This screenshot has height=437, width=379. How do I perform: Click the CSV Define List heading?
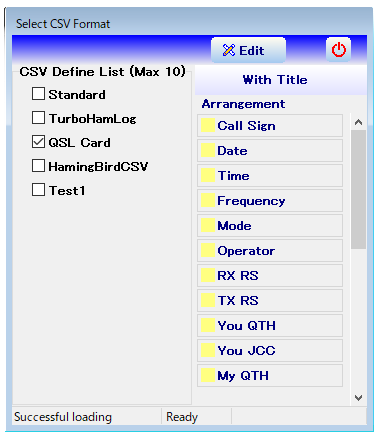coord(102,72)
